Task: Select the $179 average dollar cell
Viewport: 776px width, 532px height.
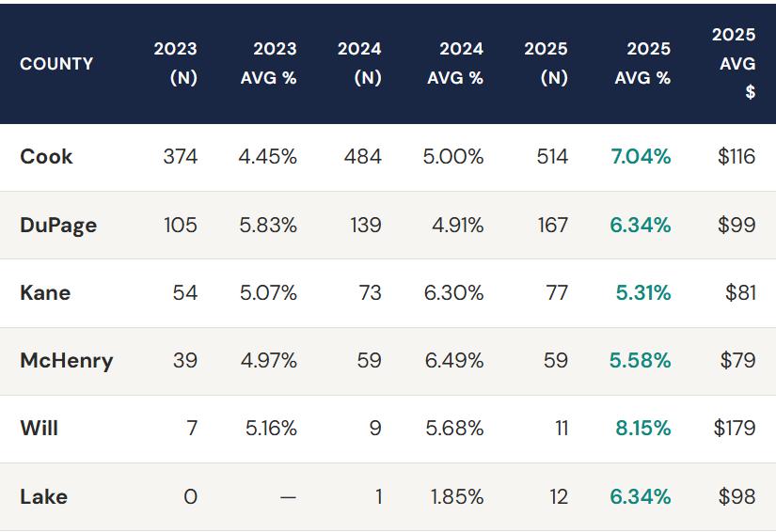Action: click(735, 429)
